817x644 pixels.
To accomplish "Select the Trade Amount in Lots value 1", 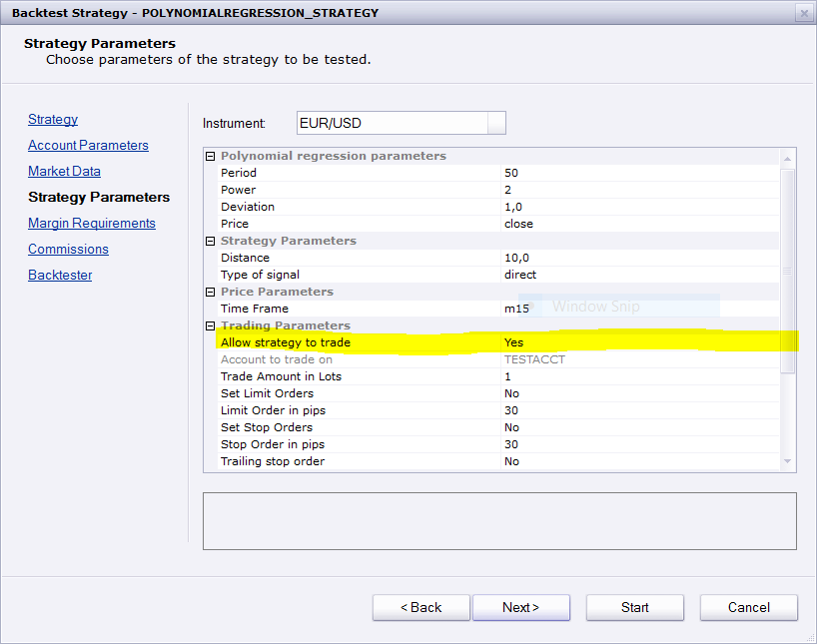I will [x=640, y=376].
